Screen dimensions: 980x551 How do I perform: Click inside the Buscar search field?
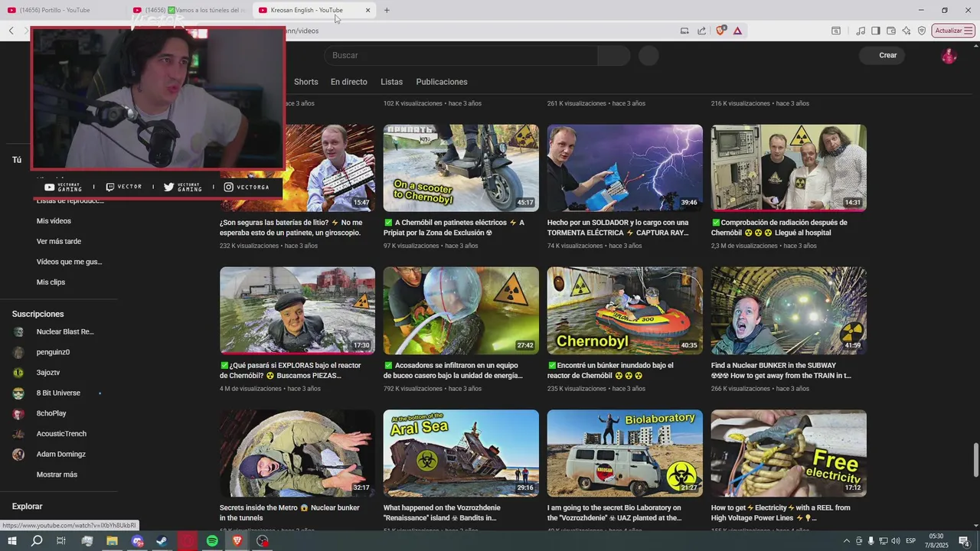[460, 55]
